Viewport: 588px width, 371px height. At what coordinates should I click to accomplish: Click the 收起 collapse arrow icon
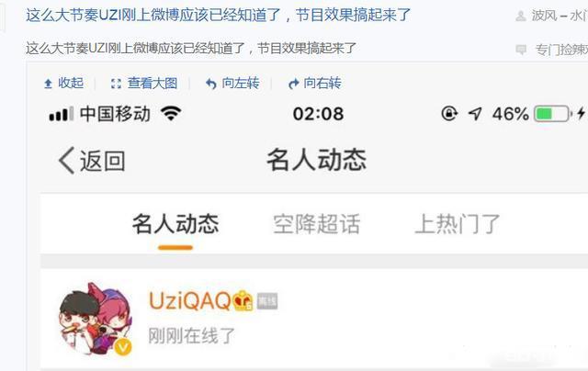[48, 84]
